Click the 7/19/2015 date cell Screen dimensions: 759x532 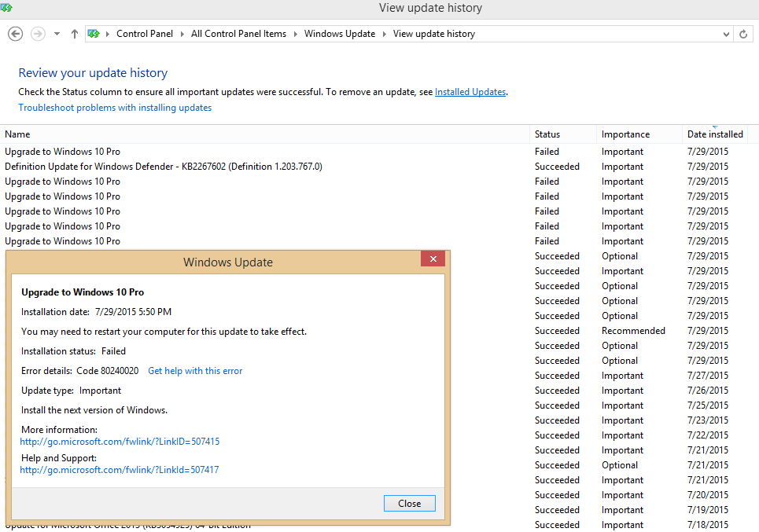point(708,510)
